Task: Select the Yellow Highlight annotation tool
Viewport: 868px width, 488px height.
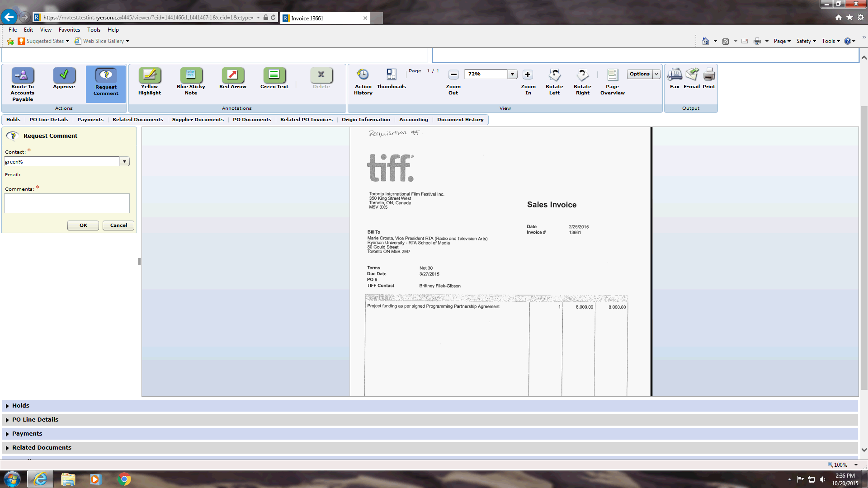Action: 150,75
